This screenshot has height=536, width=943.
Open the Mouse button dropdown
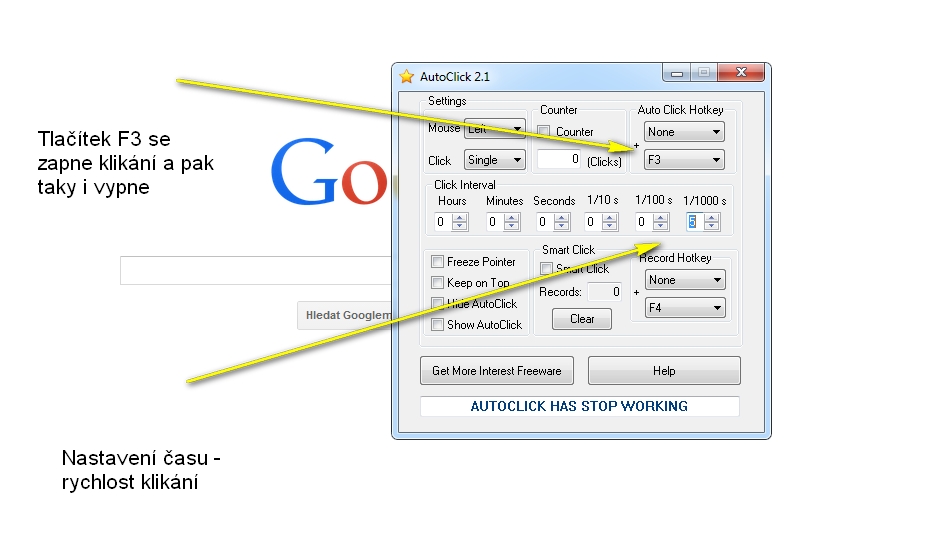(x=494, y=128)
